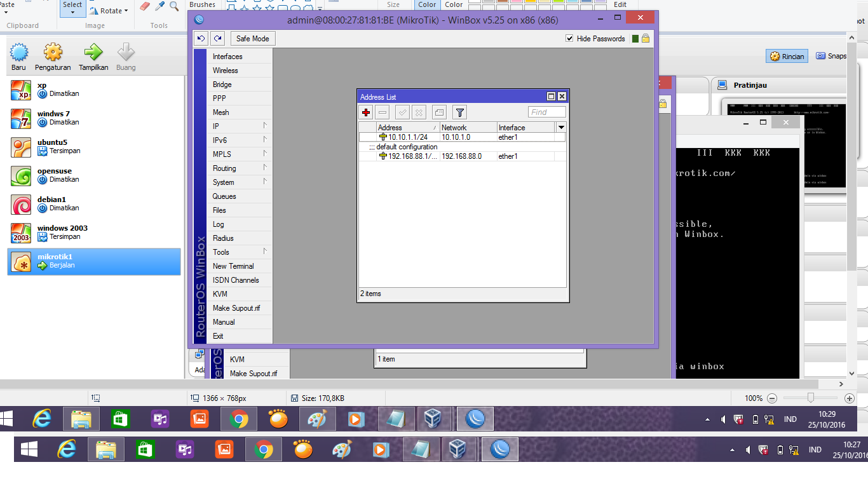The height and width of the screenshot is (488, 868).
Task: Expand the System submenu arrow
Action: coord(265,182)
